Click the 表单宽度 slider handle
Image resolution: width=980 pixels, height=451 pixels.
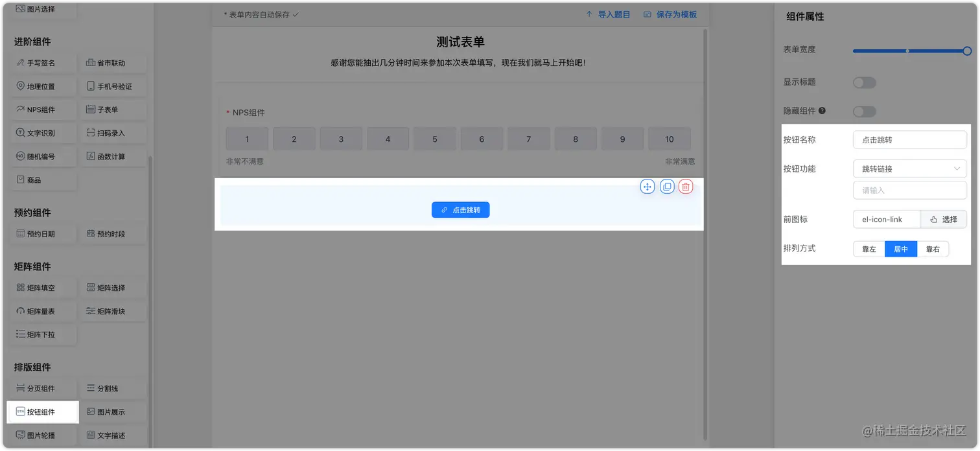[x=967, y=51]
